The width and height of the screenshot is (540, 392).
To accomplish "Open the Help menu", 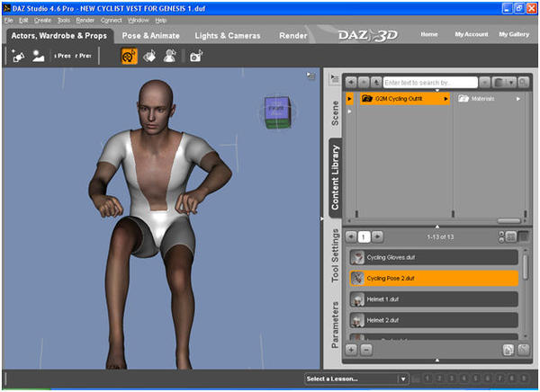I will [x=161, y=21].
